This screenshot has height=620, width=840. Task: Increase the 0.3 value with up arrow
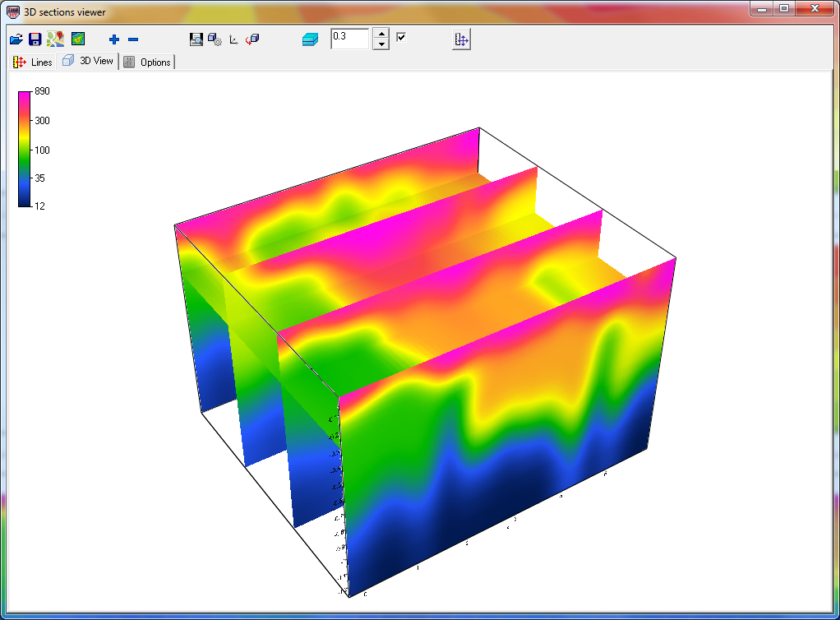pyautogui.click(x=381, y=34)
